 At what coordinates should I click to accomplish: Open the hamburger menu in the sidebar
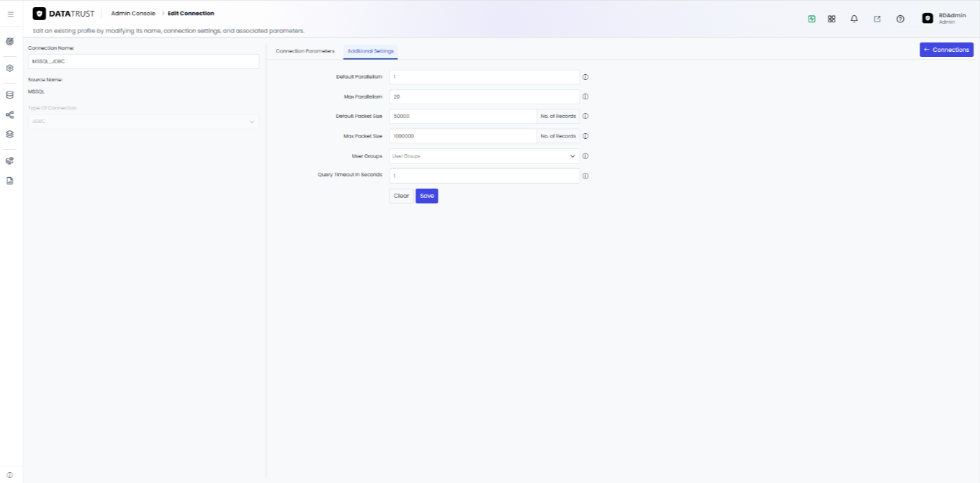[10, 14]
